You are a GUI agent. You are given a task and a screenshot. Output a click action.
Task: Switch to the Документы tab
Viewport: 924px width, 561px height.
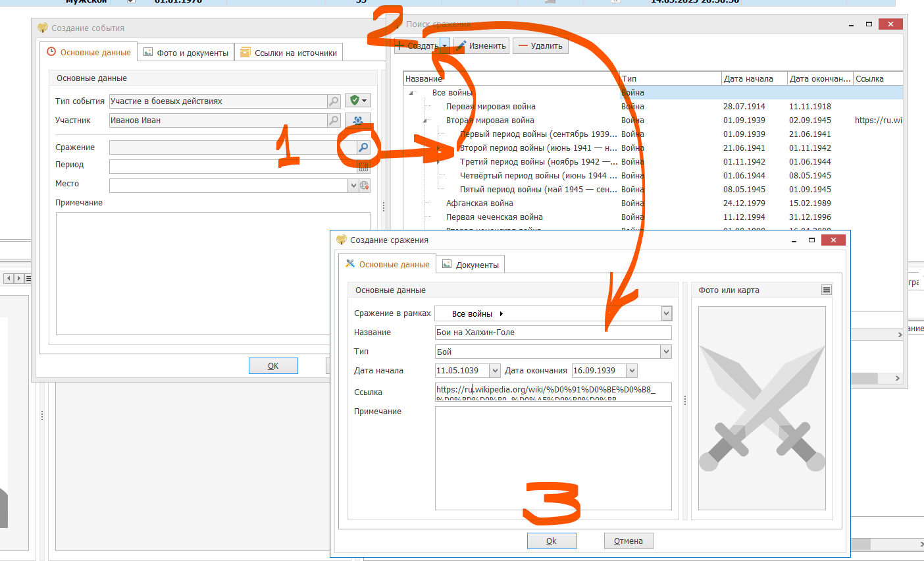point(471,265)
